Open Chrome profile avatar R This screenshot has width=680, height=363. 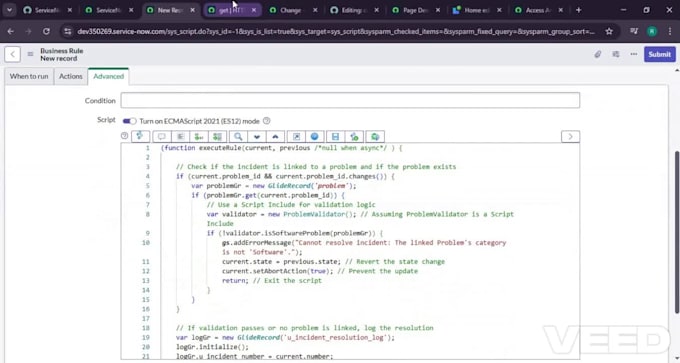click(x=652, y=31)
